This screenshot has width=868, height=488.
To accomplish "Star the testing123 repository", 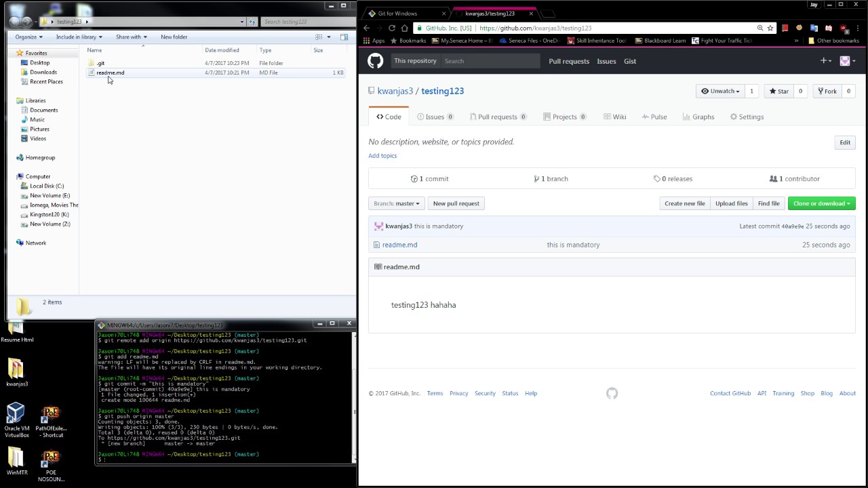I will point(778,91).
